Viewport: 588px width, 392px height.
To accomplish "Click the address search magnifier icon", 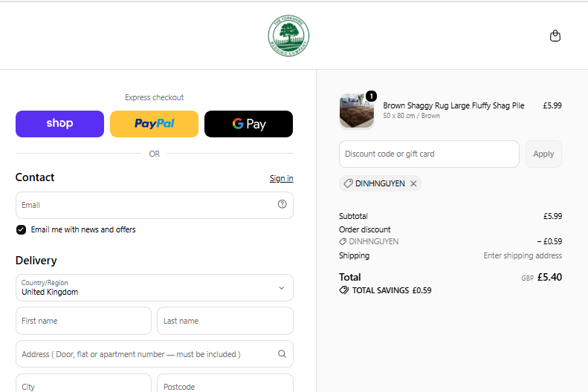I will tap(282, 354).
